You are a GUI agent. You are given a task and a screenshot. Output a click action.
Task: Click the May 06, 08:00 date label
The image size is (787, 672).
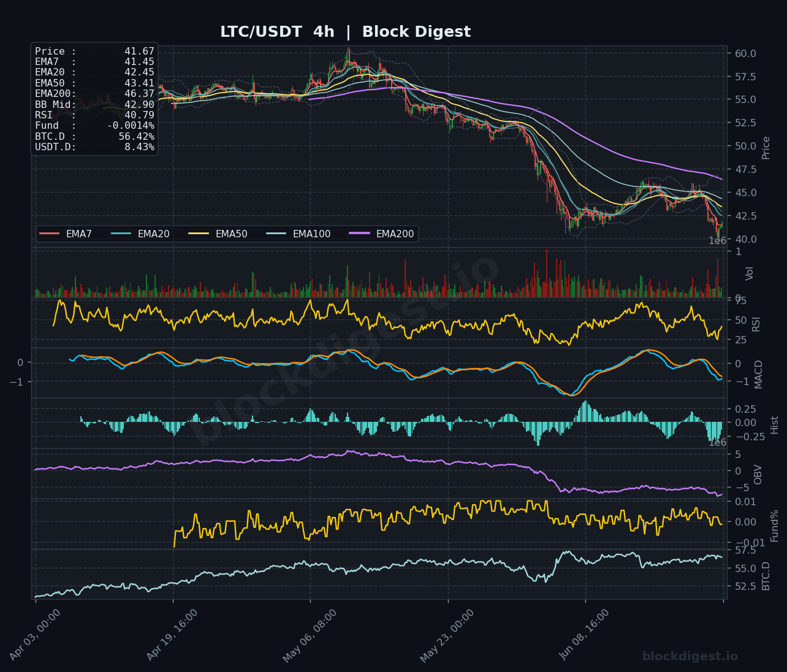(x=310, y=636)
